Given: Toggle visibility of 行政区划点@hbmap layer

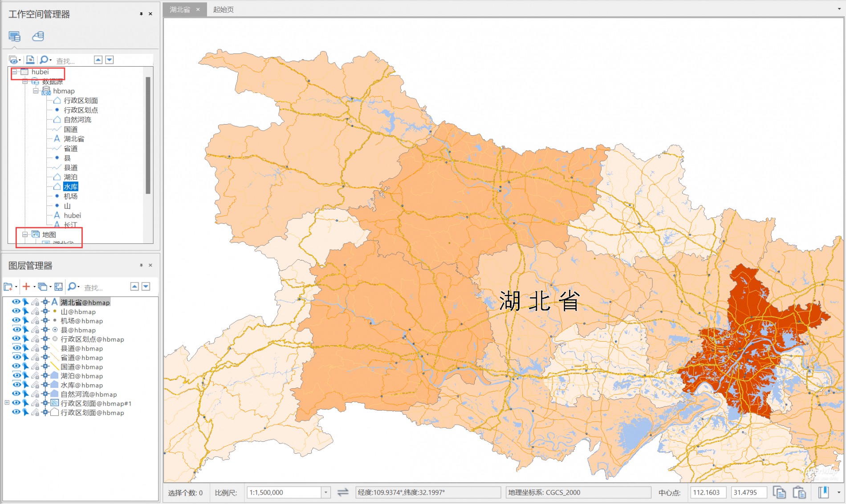Looking at the screenshot, I should click(16, 339).
